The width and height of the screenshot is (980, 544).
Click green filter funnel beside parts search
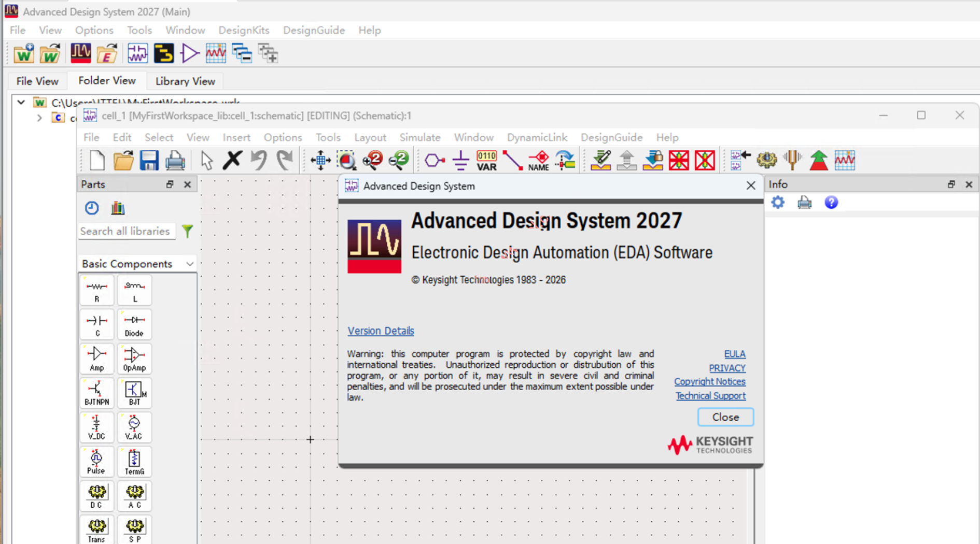click(187, 231)
